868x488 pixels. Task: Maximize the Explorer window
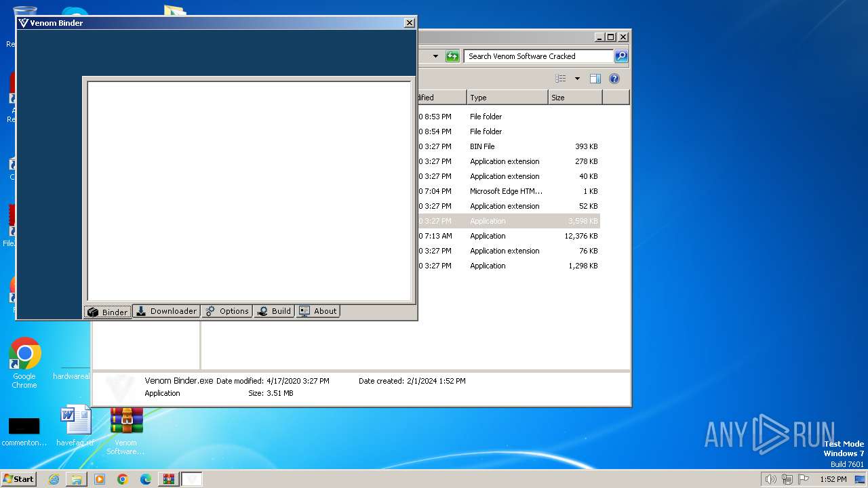(611, 37)
